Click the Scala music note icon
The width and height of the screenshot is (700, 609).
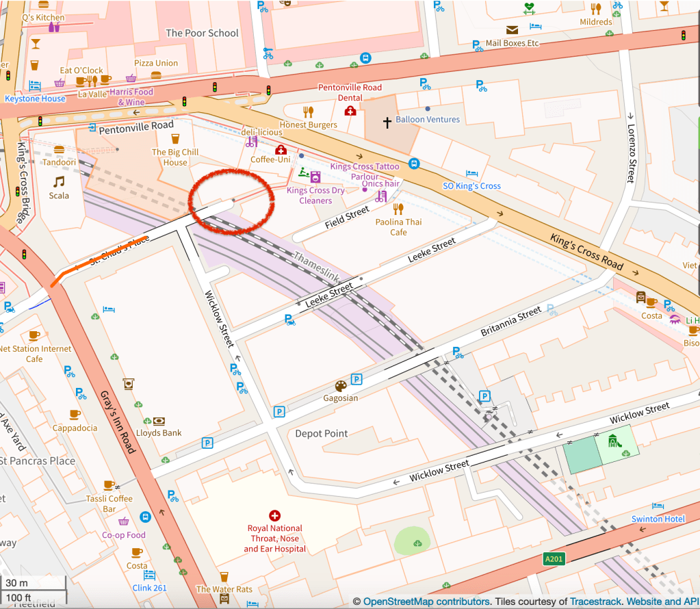point(59,181)
